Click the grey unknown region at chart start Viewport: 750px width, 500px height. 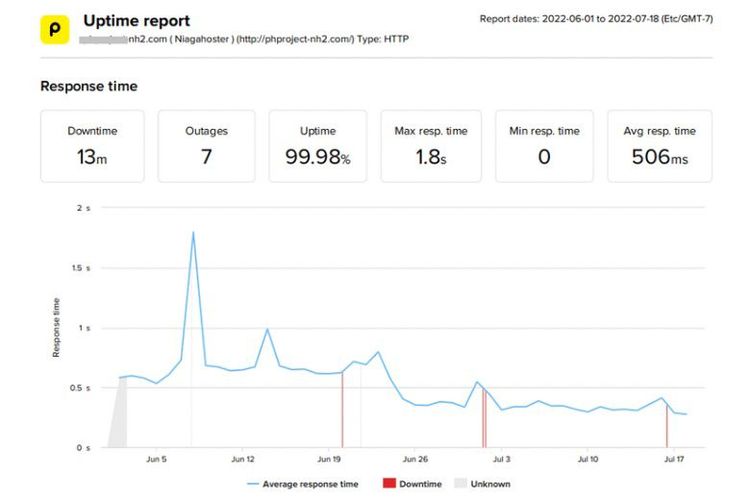(x=119, y=425)
